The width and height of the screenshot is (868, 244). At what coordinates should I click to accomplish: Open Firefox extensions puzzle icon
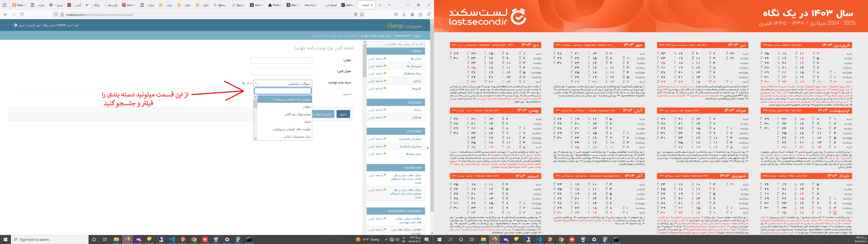click(x=420, y=14)
